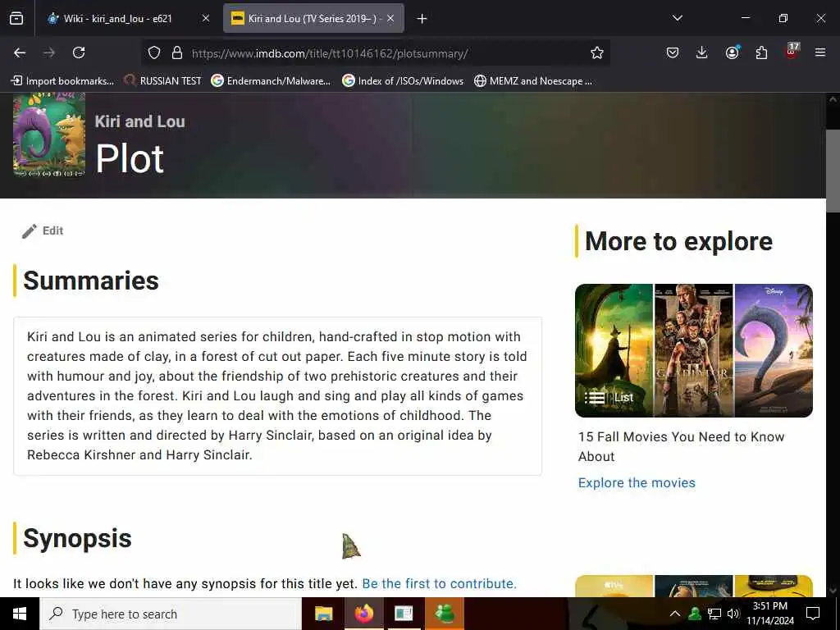View site security padlock info

click(177, 52)
